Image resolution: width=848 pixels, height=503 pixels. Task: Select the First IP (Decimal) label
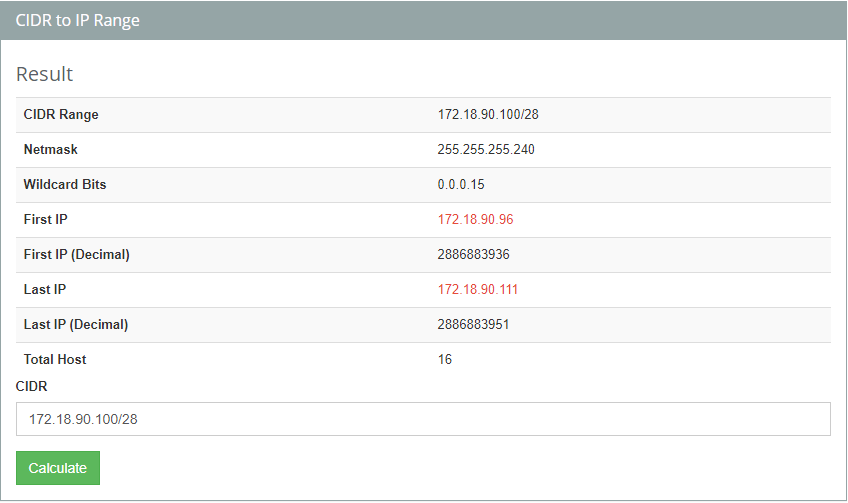tap(77, 254)
